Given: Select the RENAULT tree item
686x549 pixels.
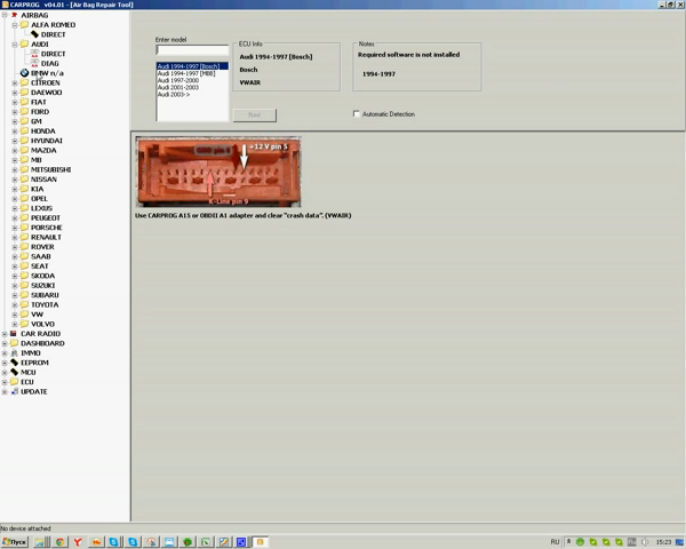Looking at the screenshot, I should (x=46, y=237).
